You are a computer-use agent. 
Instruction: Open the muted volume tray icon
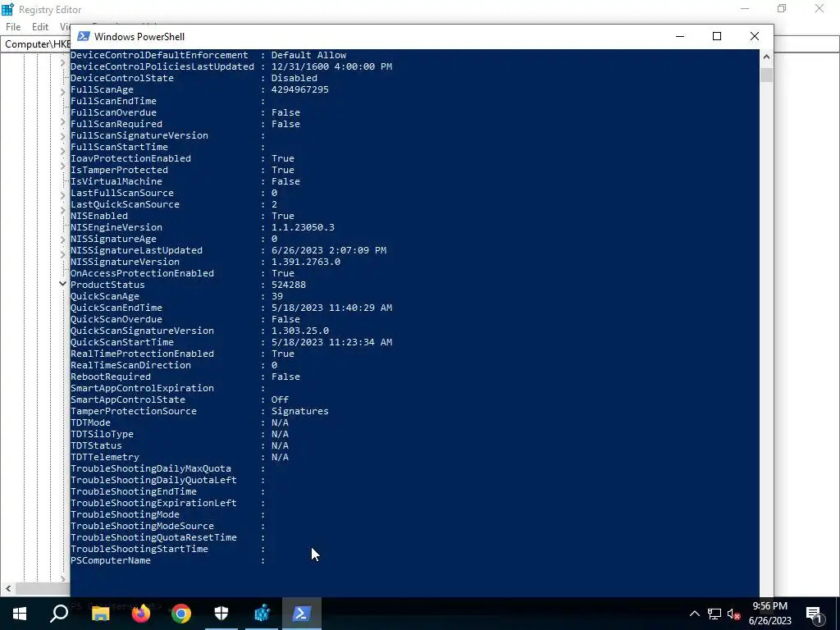click(734, 614)
